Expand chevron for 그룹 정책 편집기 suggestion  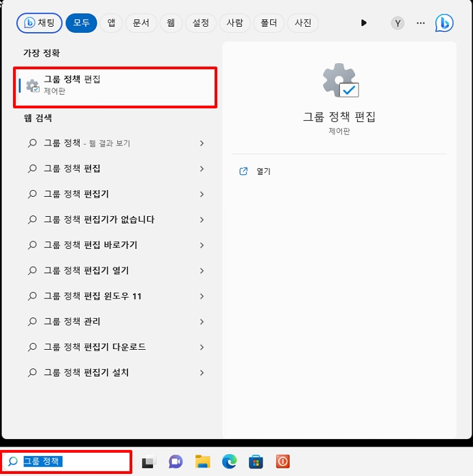pos(202,194)
